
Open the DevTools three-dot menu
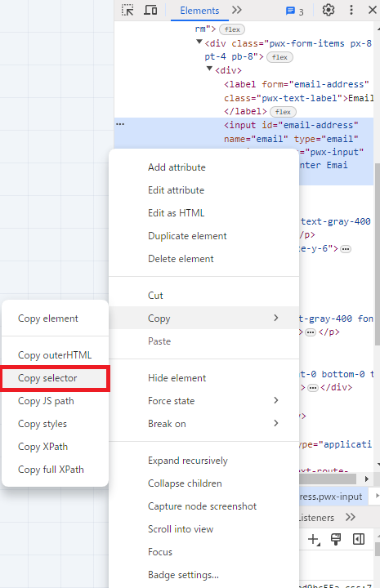pos(351,10)
